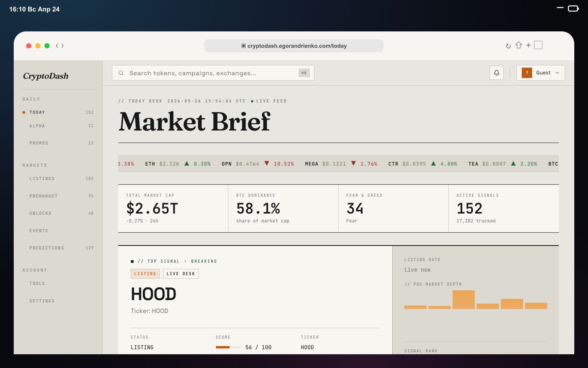
Task: Click the ⌘K shortcut badge
Action: click(304, 73)
